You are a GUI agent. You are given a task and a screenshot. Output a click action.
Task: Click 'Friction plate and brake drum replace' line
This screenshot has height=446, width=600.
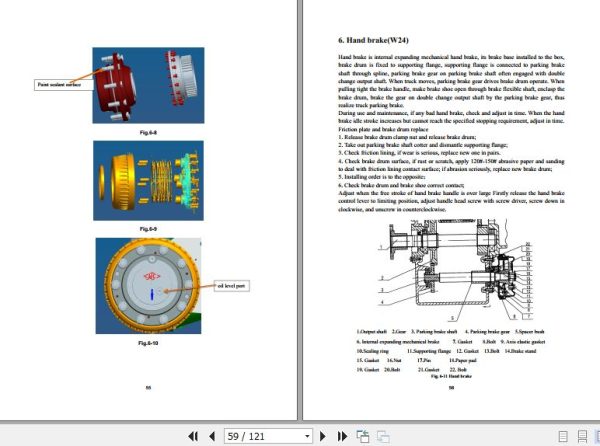coord(383,129)
